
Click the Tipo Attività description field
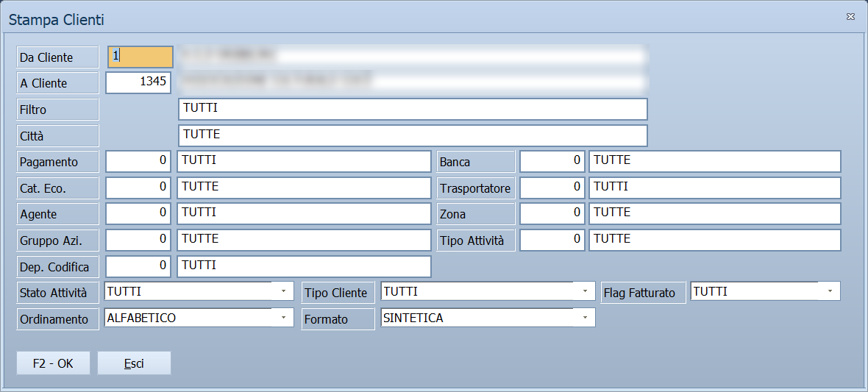pyautogui.click(x=715, y=240)
